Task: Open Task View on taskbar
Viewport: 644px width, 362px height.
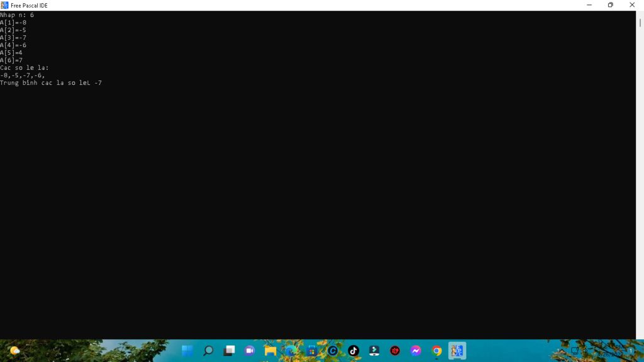Action: (x=229, y=351)
